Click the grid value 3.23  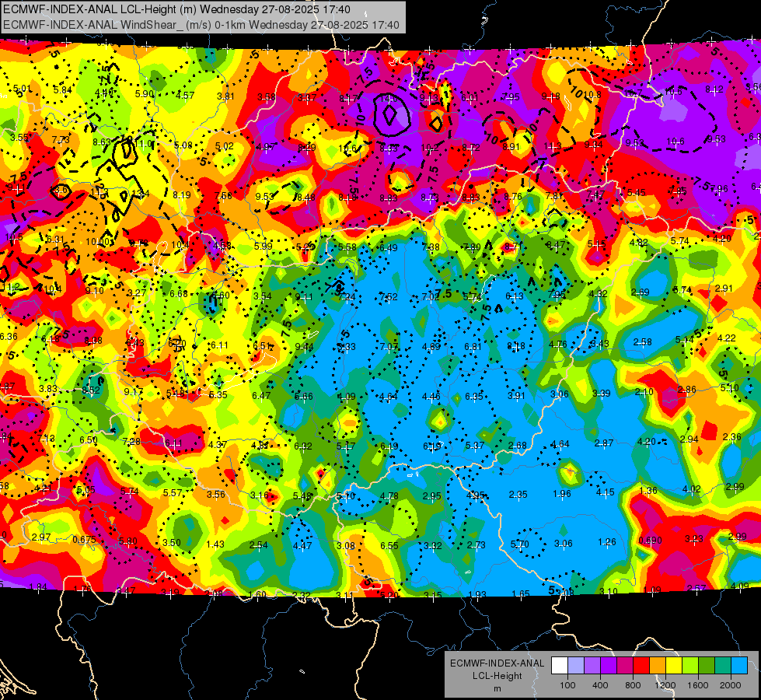point(694,538)
